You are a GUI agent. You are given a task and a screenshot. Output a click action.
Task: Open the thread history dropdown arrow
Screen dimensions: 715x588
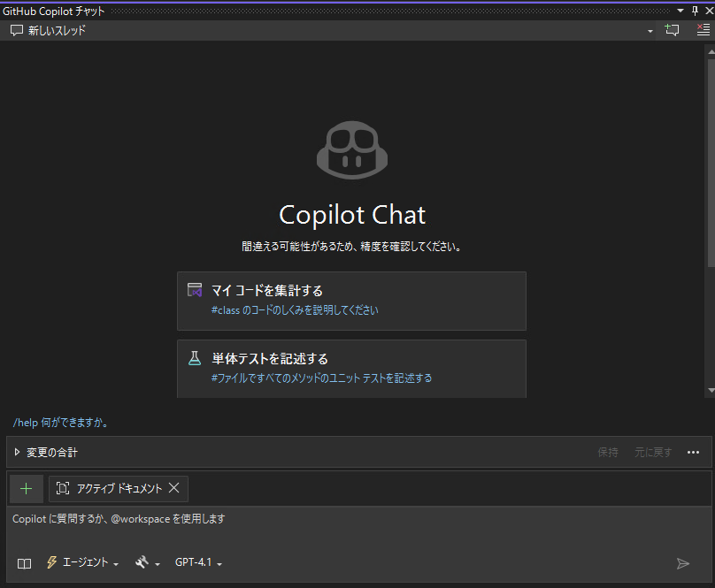pyautogui.click(x=650, y=31)
